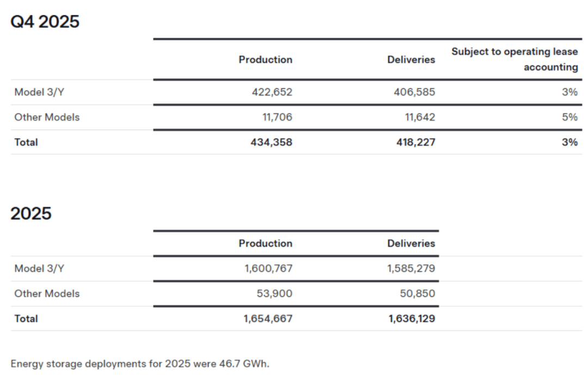Click Q4 Other Models production 11,706

point(278,117)
